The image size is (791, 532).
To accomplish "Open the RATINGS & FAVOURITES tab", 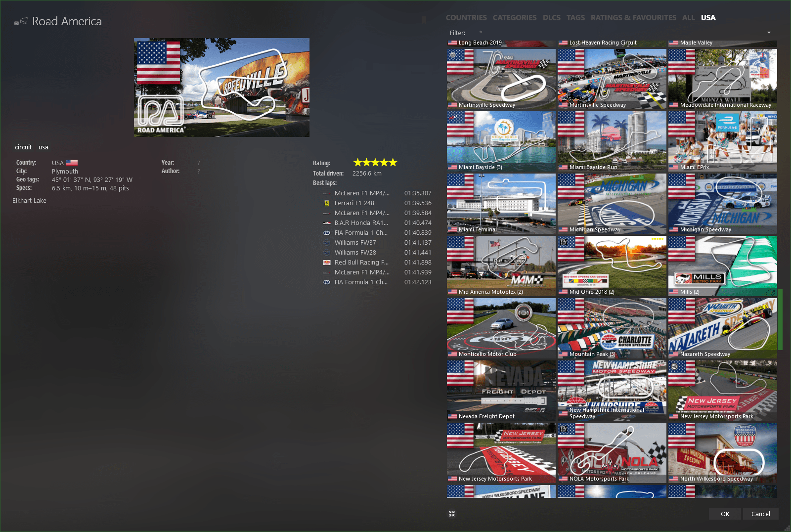I will click(633, 18).
